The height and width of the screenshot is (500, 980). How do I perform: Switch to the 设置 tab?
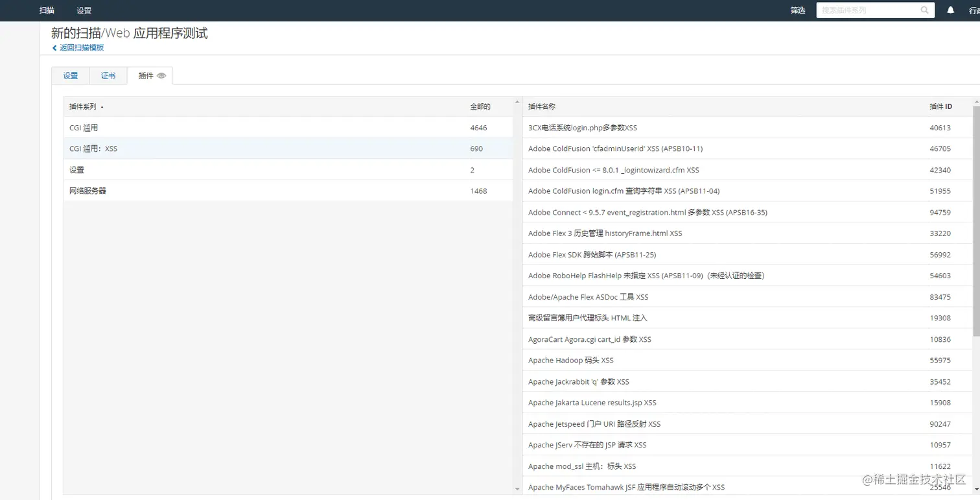[x=71, y=76]
